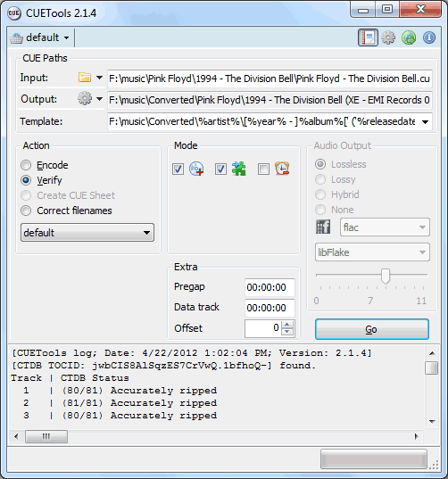Click the encoder compression level slider

(371, 276)
